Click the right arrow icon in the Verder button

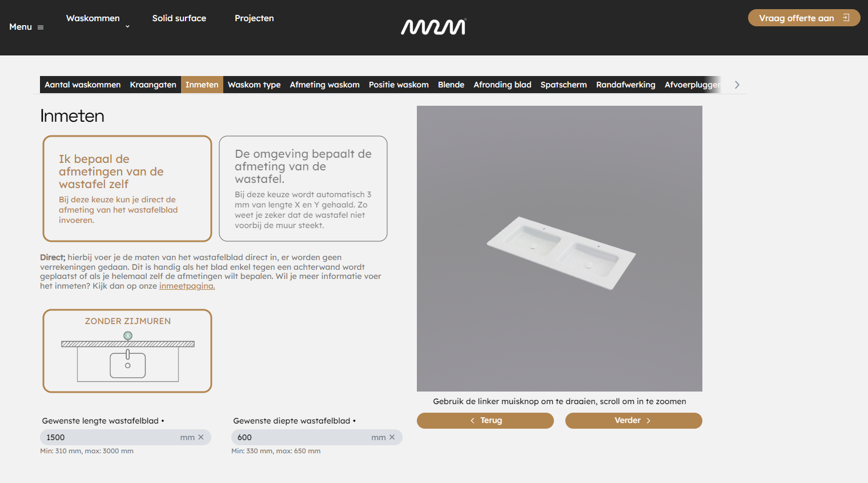tap(648, 420)
